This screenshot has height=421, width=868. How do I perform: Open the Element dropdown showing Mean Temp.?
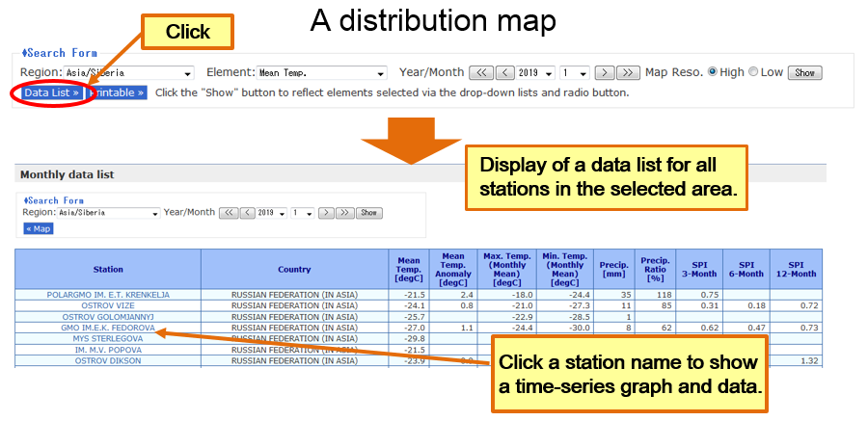click(x=321, y=73)
